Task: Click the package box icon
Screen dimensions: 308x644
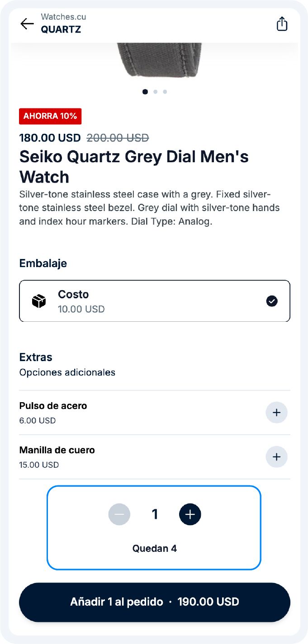Action: pos(39,301)
